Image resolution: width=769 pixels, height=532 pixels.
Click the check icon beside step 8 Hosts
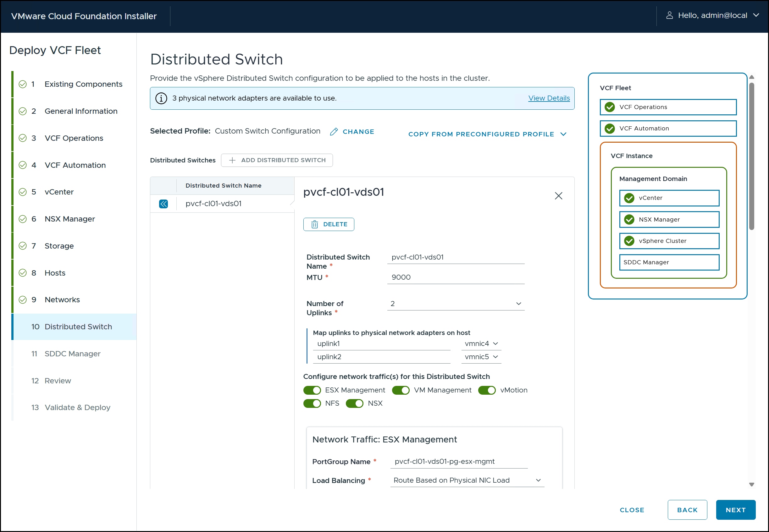pos(23,273)
